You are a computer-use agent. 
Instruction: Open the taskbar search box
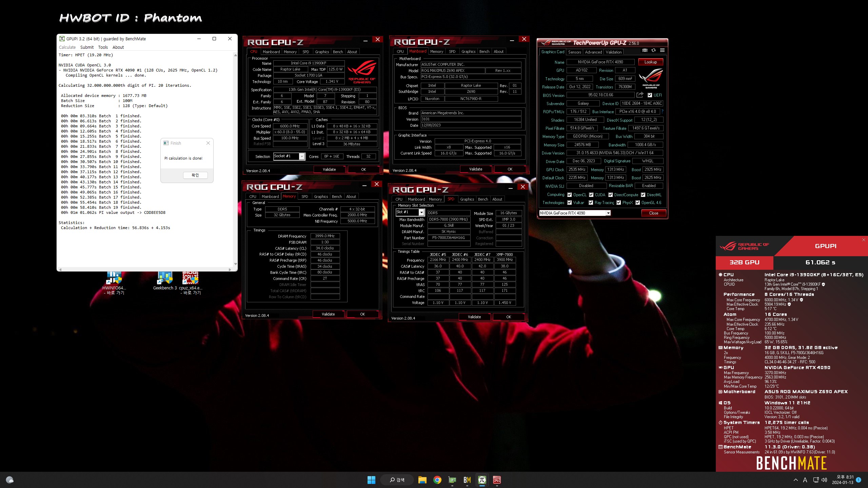(x=397, y=480)
